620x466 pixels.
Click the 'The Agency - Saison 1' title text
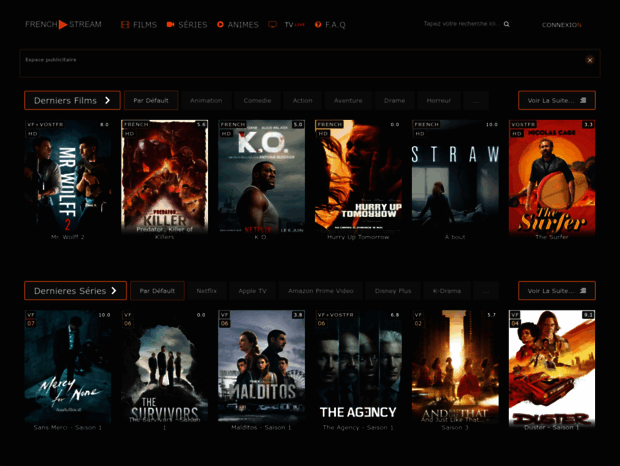coord(358,427)
